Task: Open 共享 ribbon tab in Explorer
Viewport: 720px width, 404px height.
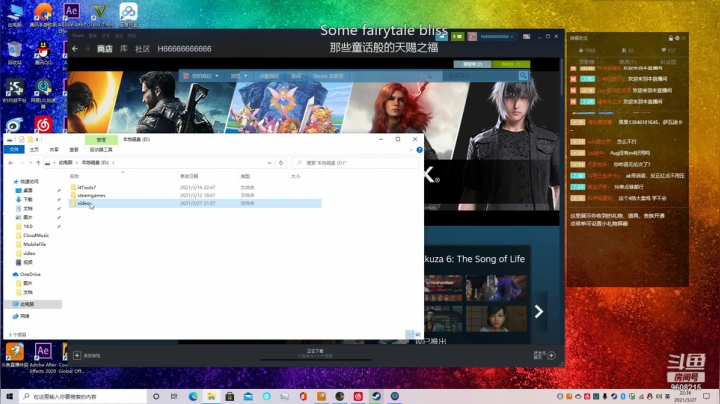Action: [x=54, y=150]
